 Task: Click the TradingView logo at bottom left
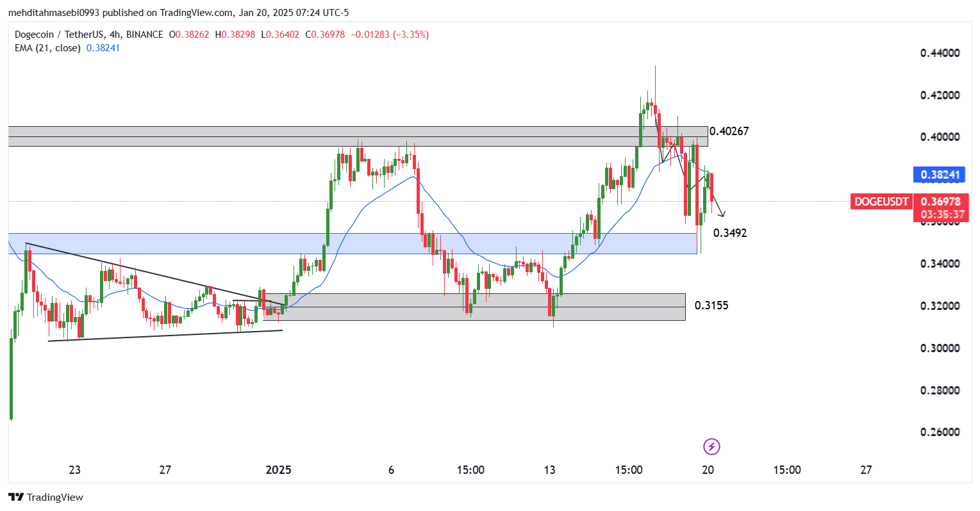46,497
